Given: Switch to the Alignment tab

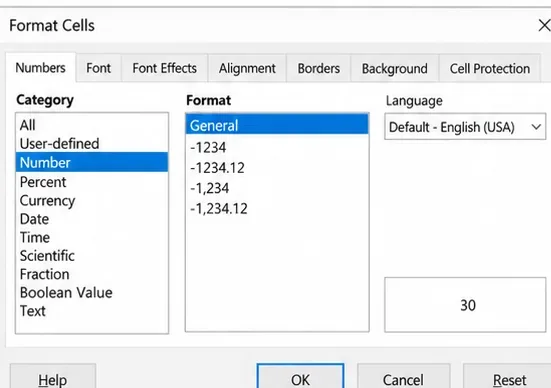Looking at the screenshot, I should [x=247, y=68].
